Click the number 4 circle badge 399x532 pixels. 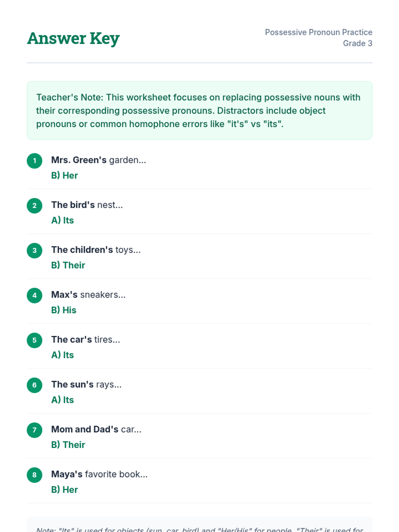coord(34,296)
